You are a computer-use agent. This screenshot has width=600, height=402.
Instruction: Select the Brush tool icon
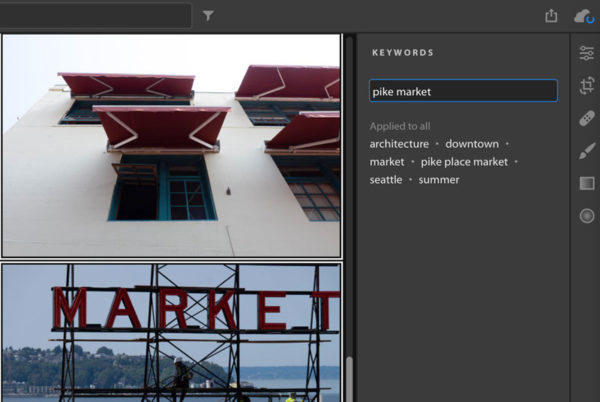[587, 151]
